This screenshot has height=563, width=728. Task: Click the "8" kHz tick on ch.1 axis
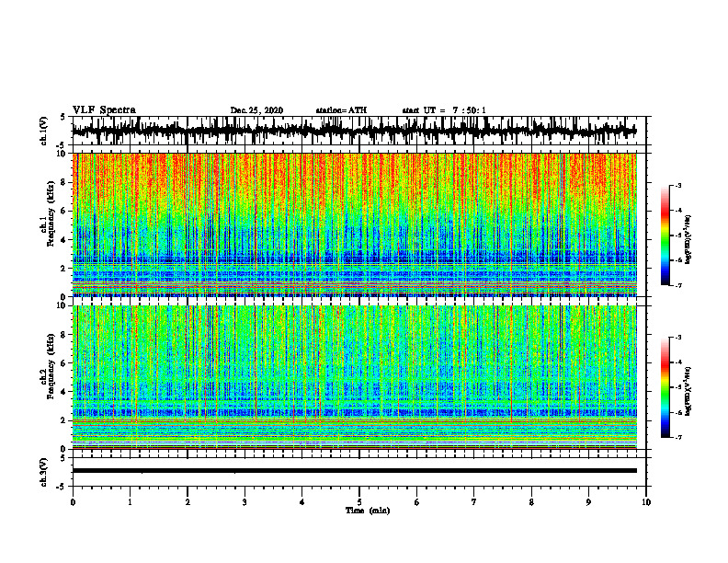point(63,182)
